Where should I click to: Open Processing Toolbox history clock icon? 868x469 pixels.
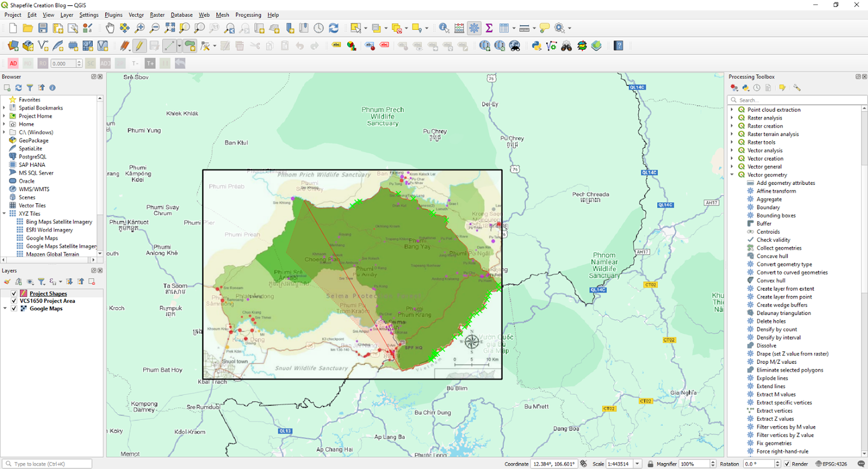click(x=757, y=87)
